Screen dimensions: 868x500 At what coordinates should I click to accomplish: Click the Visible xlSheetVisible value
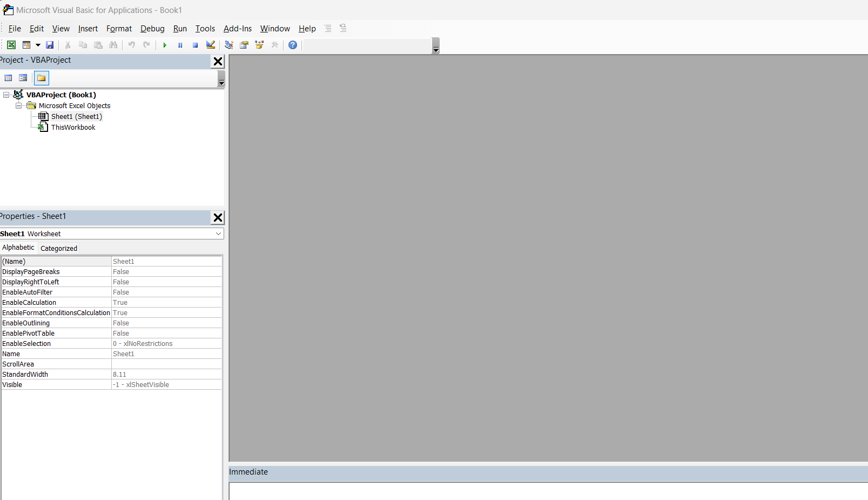(166, 385)
